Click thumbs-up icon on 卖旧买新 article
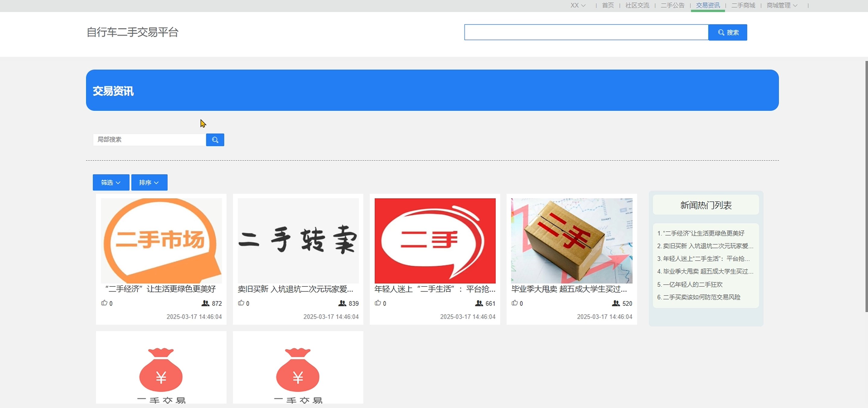 point(241,303)
